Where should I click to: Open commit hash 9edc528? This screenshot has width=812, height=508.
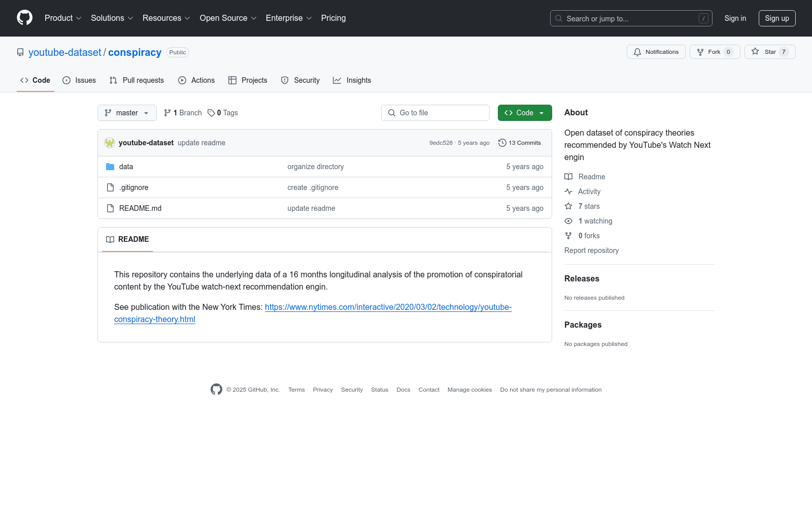pyautogui.click(x=441, y=143)
